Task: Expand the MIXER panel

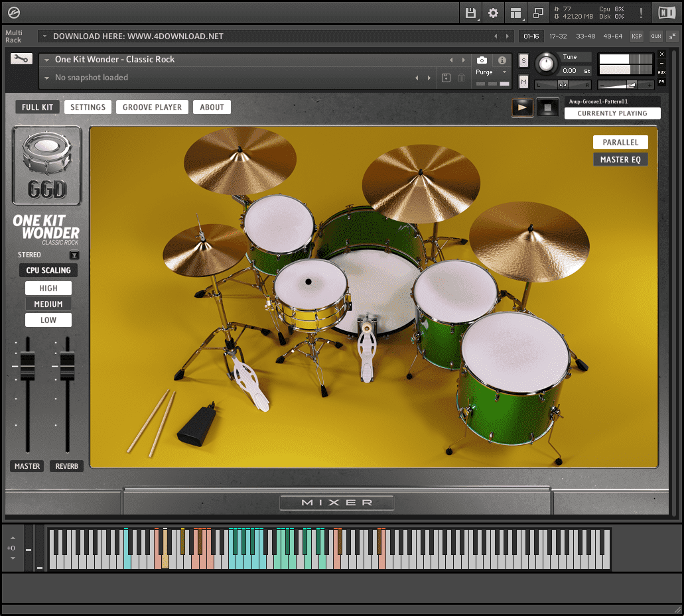Action: click(x=336, y=503)
